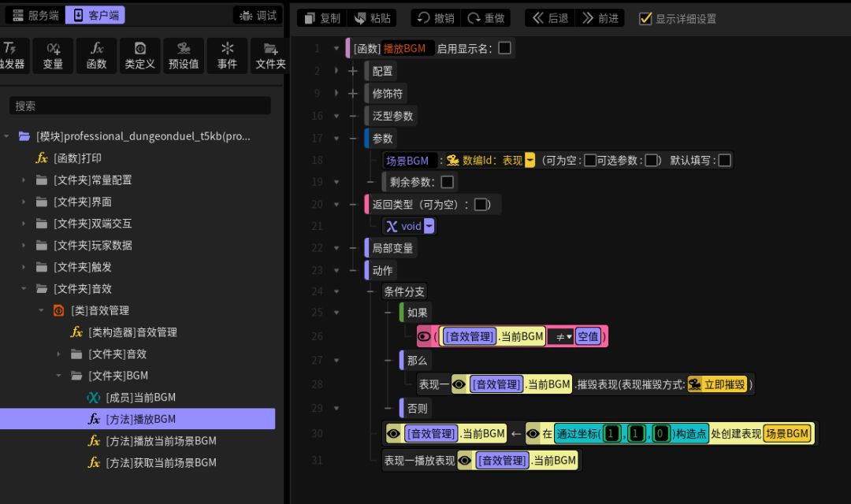Image resolution: width=851 pixels, height=504 pixels.
Task: Switch to the 客户端 tab
Action: [95, 15]
